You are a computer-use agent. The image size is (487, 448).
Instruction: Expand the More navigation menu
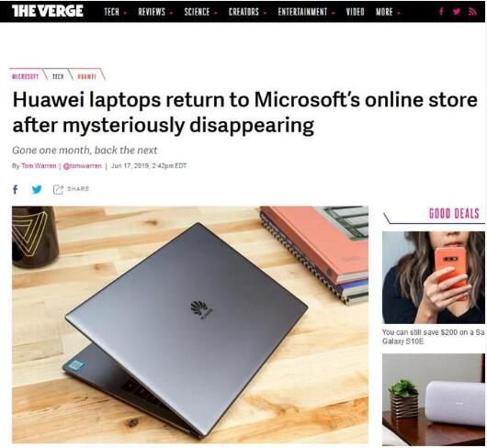click(x=388, y=12)
